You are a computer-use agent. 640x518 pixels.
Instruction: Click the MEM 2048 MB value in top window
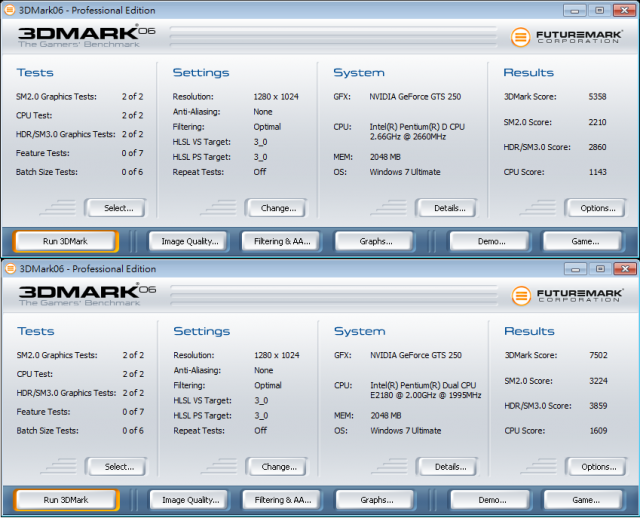click(x=385, y=157)
